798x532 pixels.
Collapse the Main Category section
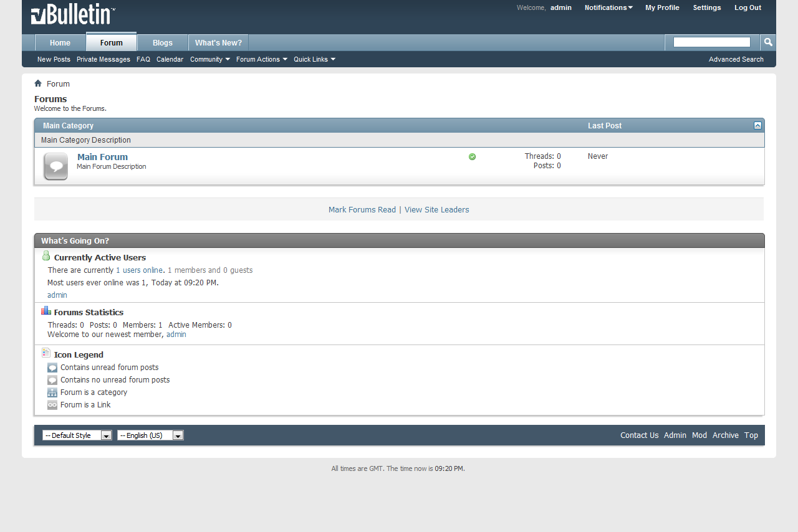point(757,125)
